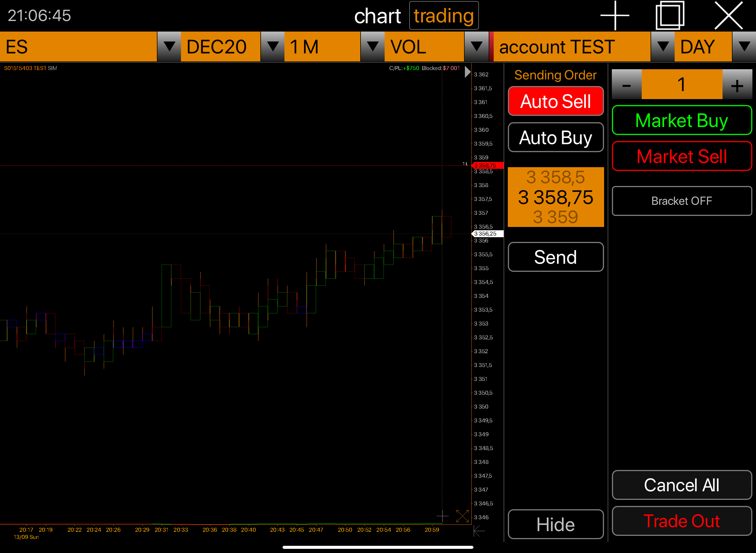
Task: Select Auto Sell order mode
Action: tap(556, 101)
